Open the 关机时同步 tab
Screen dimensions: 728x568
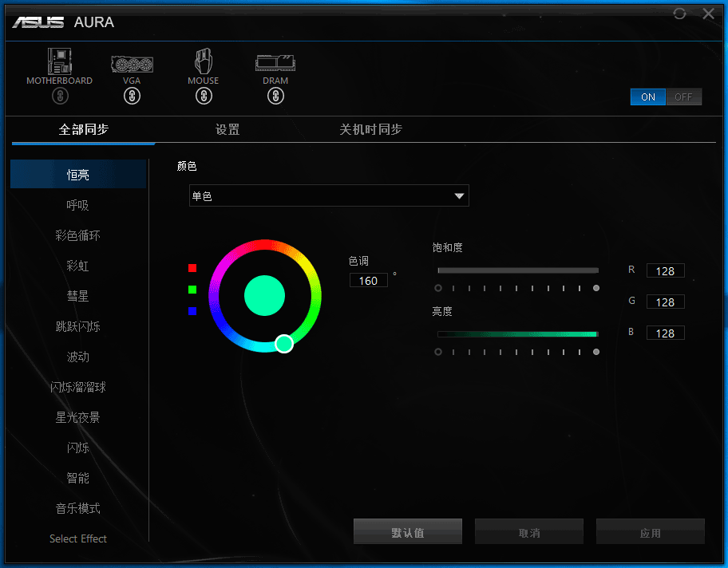click(370, 129)
